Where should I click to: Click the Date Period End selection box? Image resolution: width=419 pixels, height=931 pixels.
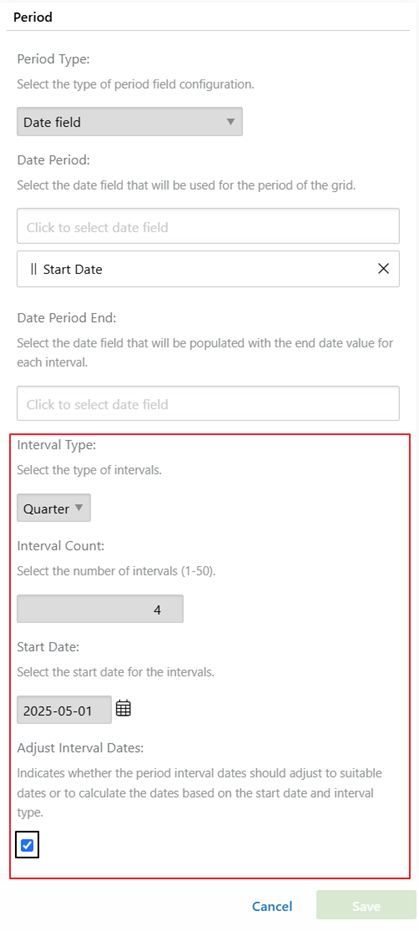pos(208,404)
